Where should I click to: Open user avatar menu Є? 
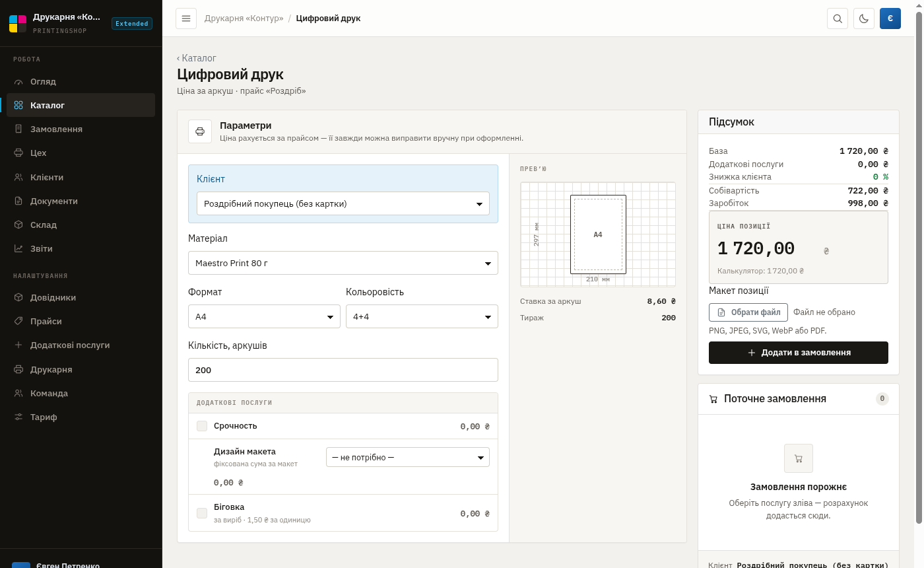[x=890, y=18]
